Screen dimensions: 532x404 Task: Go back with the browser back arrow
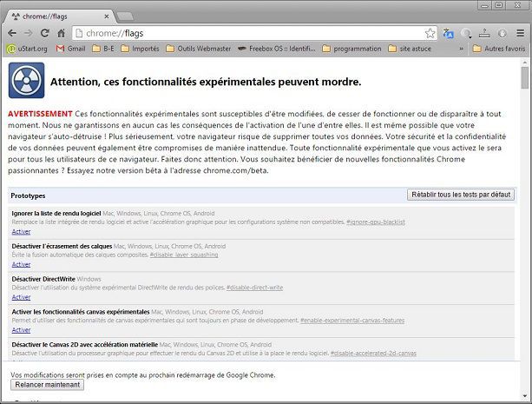click(12, 33)
